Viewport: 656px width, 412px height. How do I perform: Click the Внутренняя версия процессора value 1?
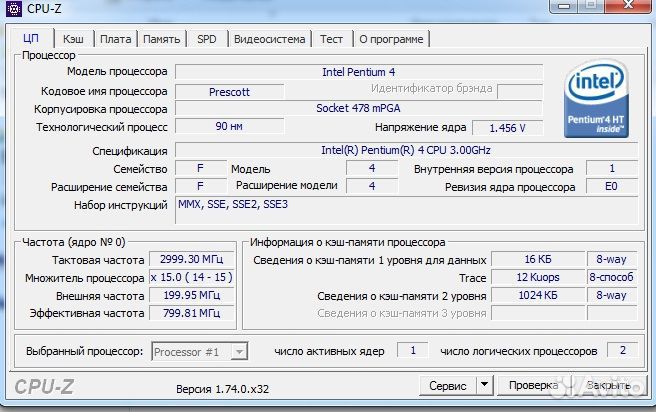[612, 168]
